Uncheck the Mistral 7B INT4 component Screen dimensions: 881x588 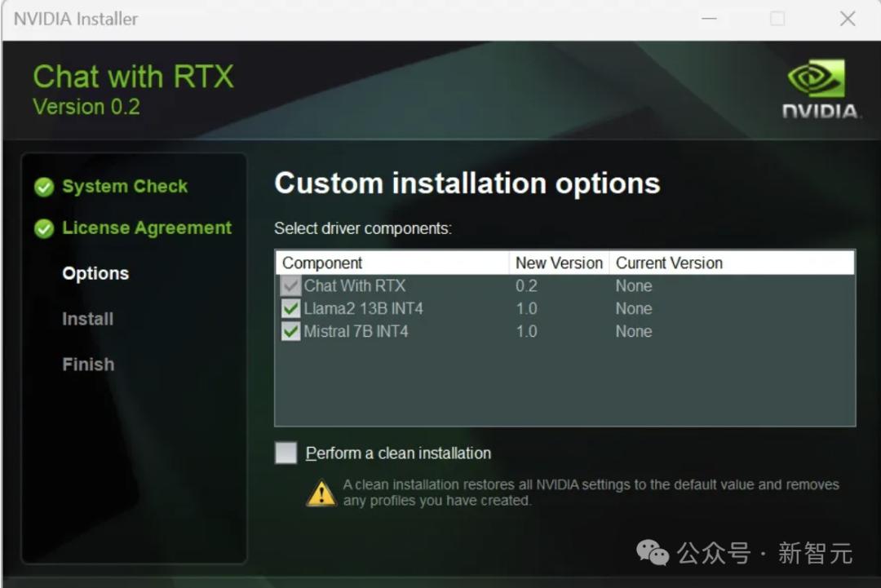(290, 332)
